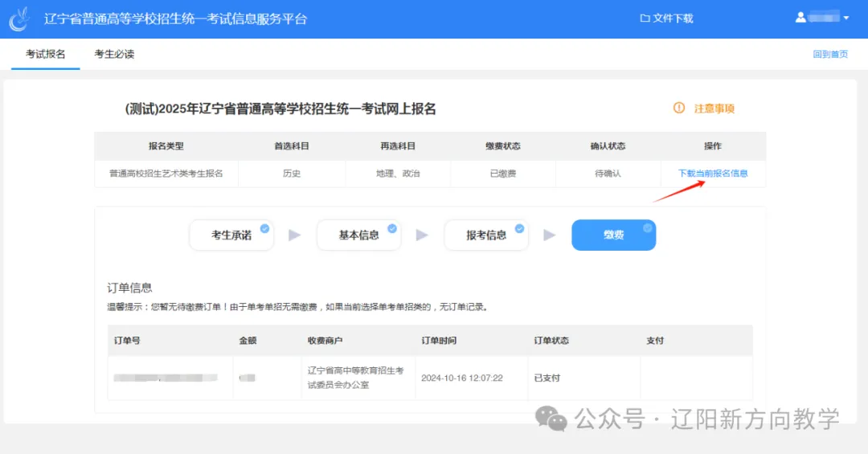Click the 文件下载 folder icon
Viewport: 868px width, 454px height.
645,18
